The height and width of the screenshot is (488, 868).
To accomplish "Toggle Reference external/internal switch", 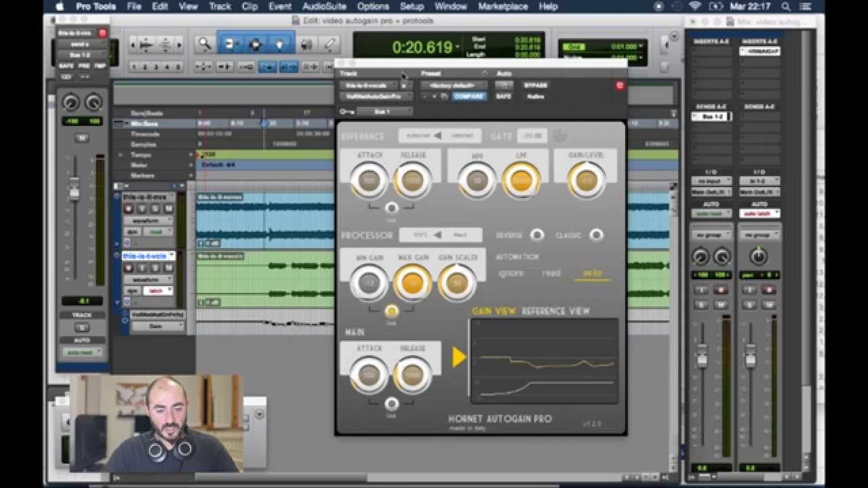I will (439, 136).
